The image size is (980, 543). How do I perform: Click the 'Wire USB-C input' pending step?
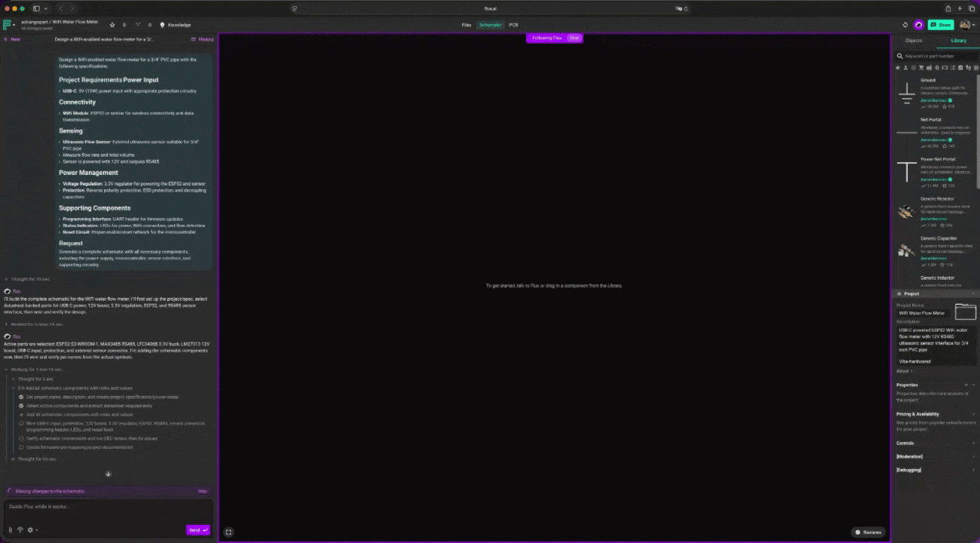(112, 425)
